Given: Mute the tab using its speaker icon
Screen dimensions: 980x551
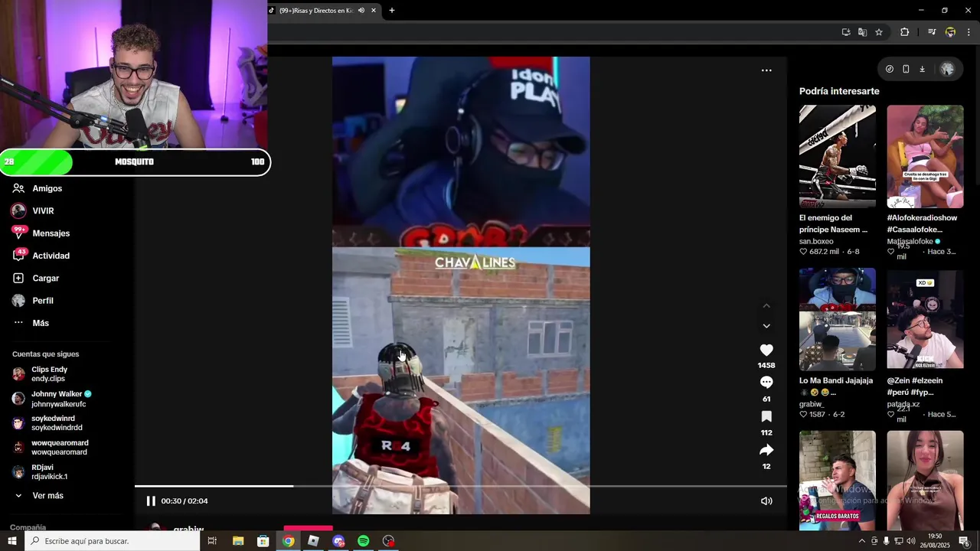Looking at the screenshot, I should click(361, 11).
